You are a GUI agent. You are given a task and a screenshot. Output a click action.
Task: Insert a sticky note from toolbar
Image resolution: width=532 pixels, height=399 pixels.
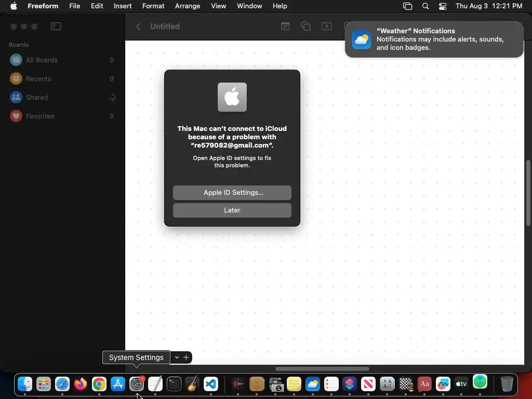coord(285,26)
